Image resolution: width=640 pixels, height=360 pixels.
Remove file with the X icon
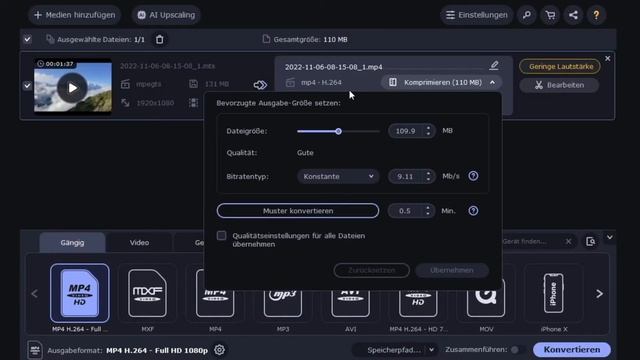tap(608, 58)
